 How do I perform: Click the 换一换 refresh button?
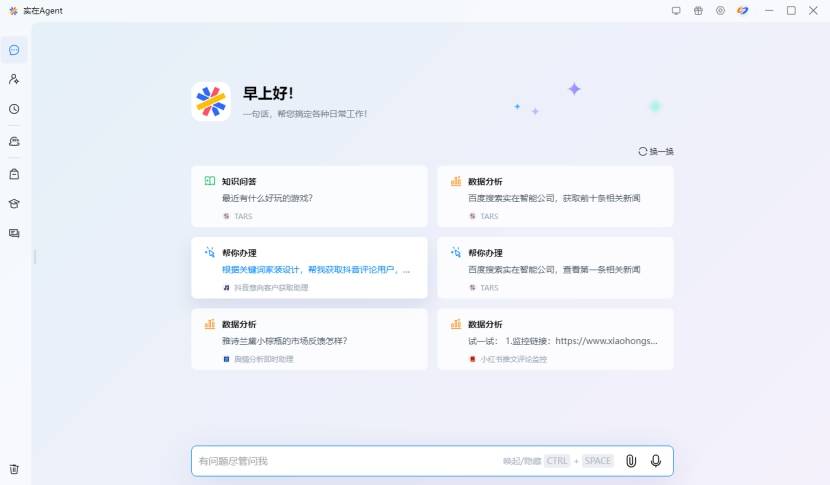pos(656,151)
